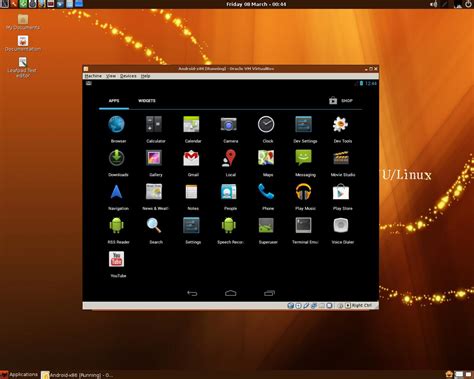Switch to the WIDGETS tab
The image size is (474, 379).
pos(147,101)
